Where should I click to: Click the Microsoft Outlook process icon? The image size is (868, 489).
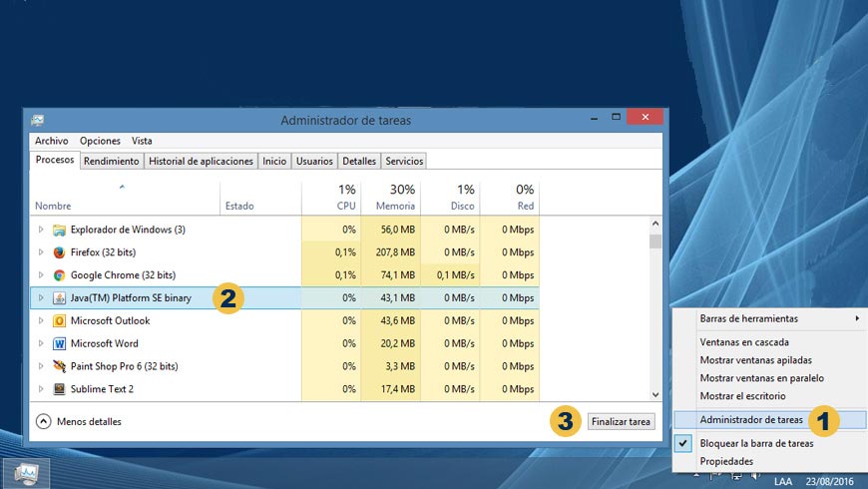point(59,320)
